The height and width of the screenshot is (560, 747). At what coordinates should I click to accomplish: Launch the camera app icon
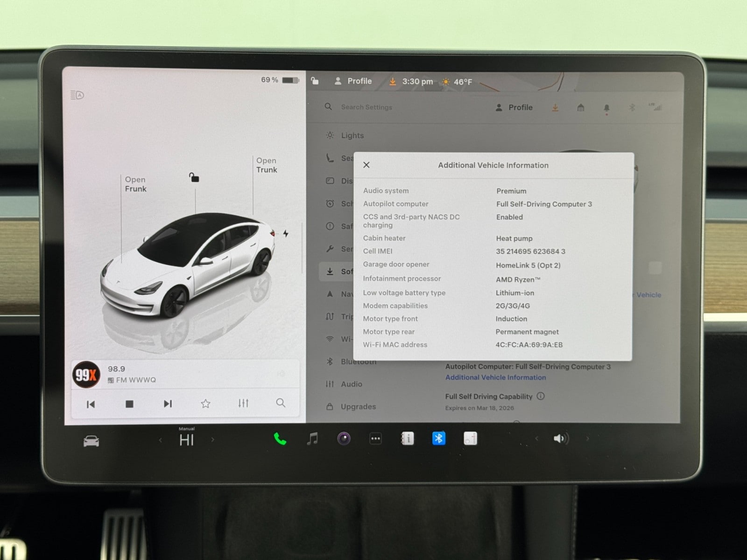click(x=344, y=439)
